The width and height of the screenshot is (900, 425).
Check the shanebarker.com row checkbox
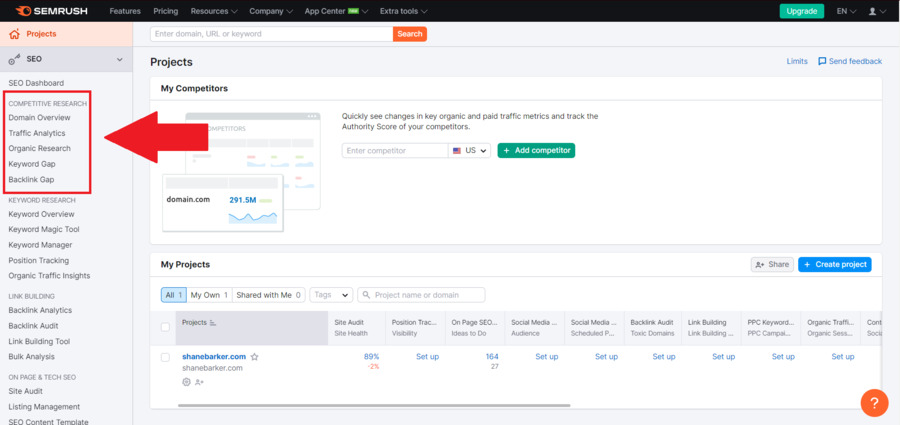[x=165, y=357]
